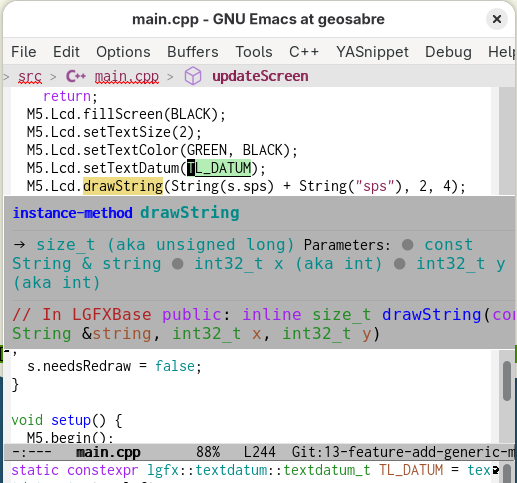The height and width of the screenshot is (483, 517).
Task: Click the lower editor scrollbar thumb
Action: tap(507, 381)
